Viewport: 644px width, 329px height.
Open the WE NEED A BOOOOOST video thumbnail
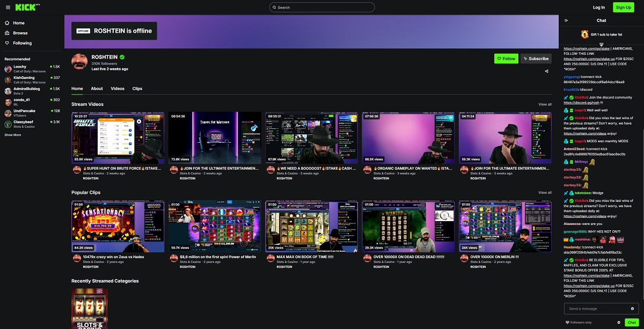coord(311,138)
